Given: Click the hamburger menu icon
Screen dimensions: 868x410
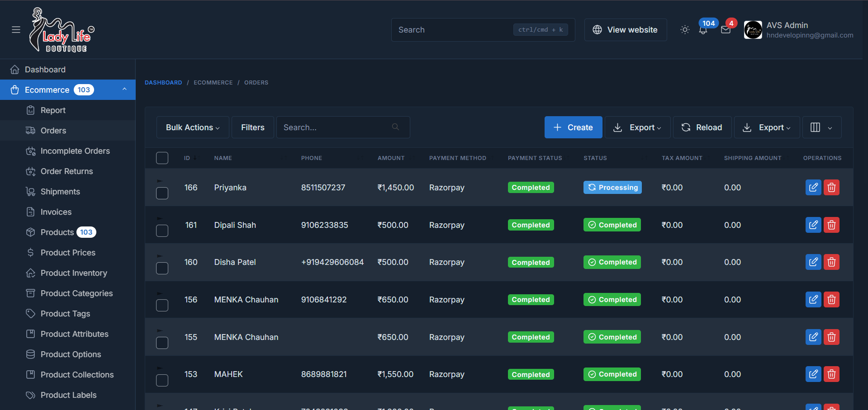Looking at the screenshot, I should 16,30.
